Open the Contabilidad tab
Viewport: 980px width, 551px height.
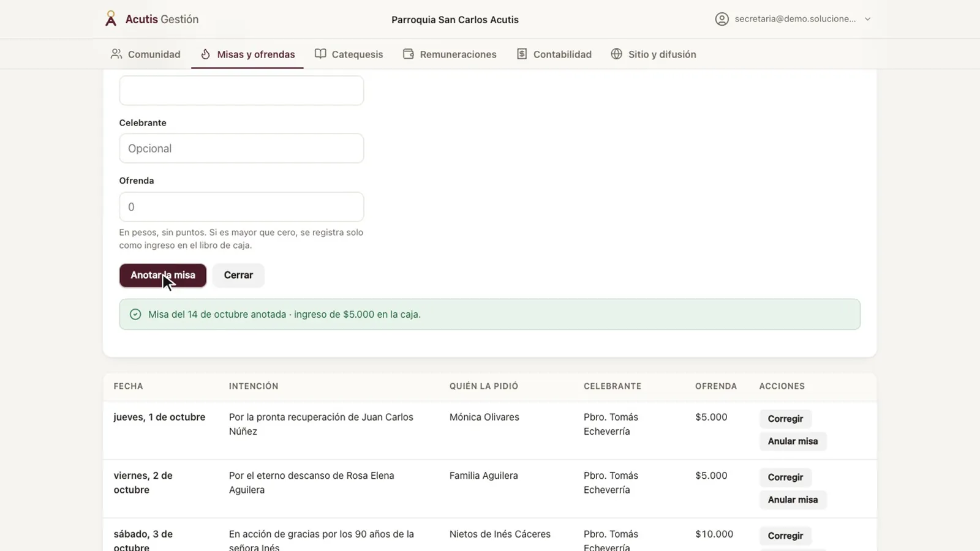coord(554,54)
